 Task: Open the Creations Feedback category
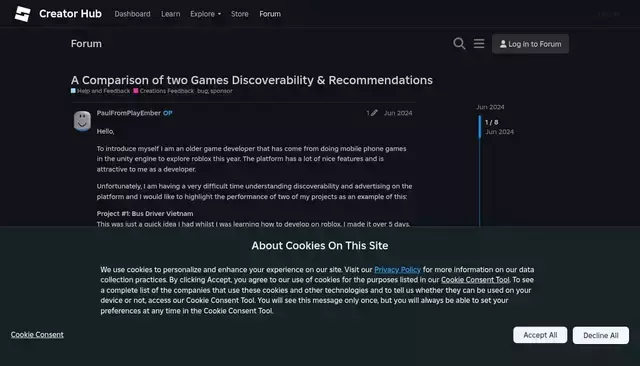(164, 91)
